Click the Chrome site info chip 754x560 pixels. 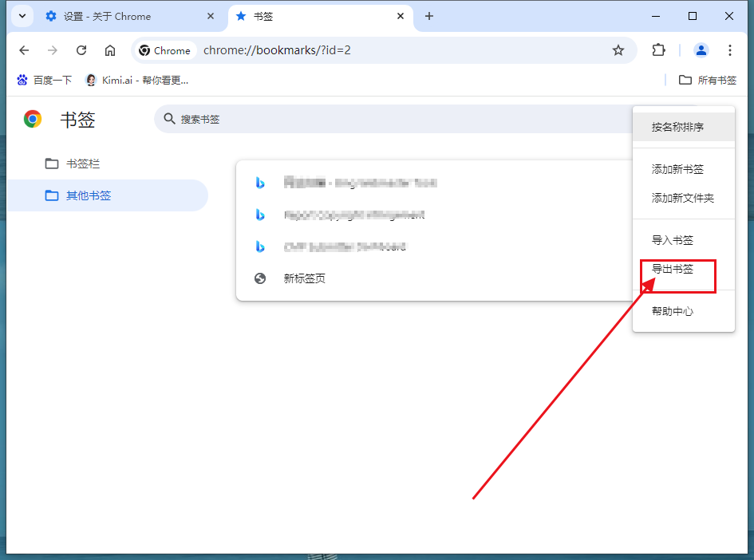(x=165, y=50)
